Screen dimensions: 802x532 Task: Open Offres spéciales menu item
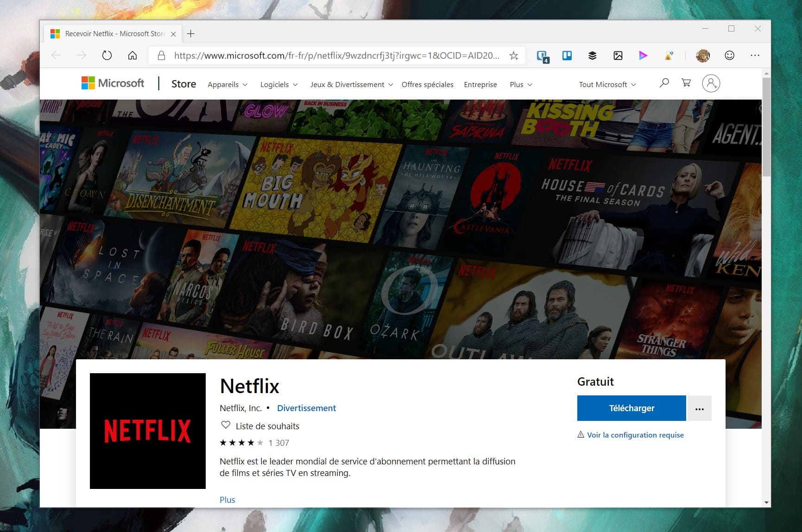pos(427,85)
